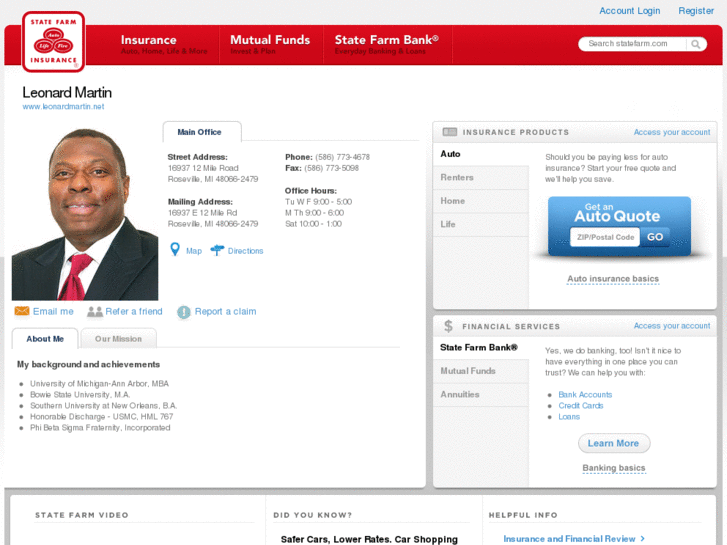Click the GO button for auto quote
The width and height of the screenshot is (727, 545).
(x=655, y=237)
